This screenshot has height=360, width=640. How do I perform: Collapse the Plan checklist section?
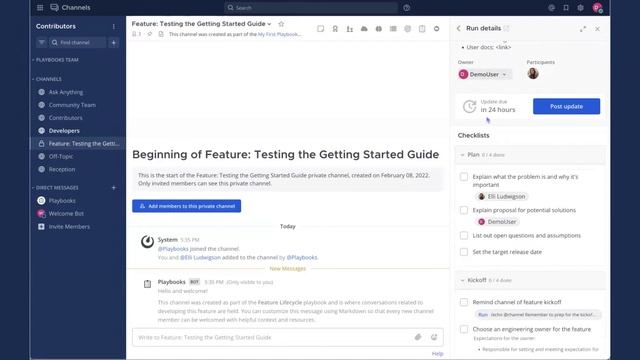click(462, 155)
